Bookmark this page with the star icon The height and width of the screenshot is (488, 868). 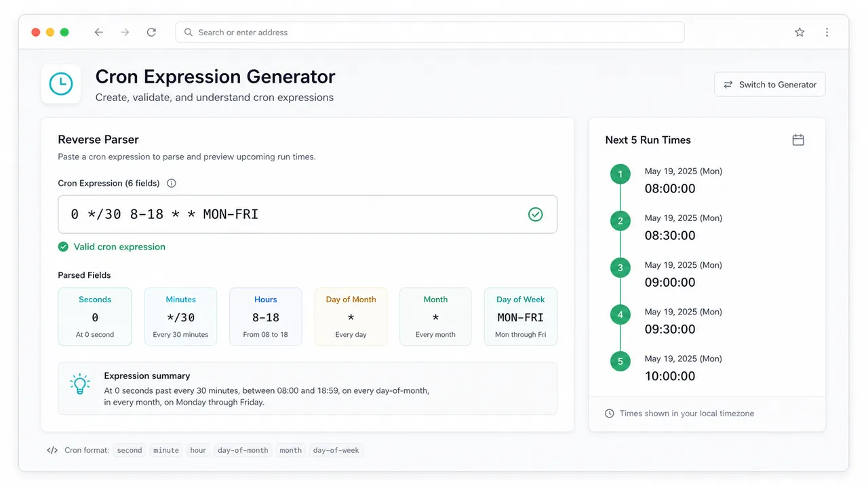pos(800,32)
